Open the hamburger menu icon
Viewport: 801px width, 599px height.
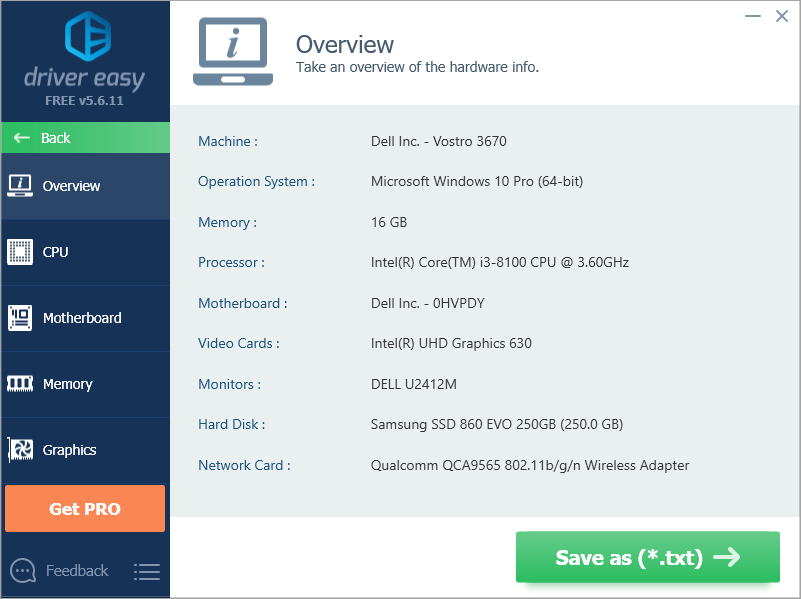tap(147, 571)
